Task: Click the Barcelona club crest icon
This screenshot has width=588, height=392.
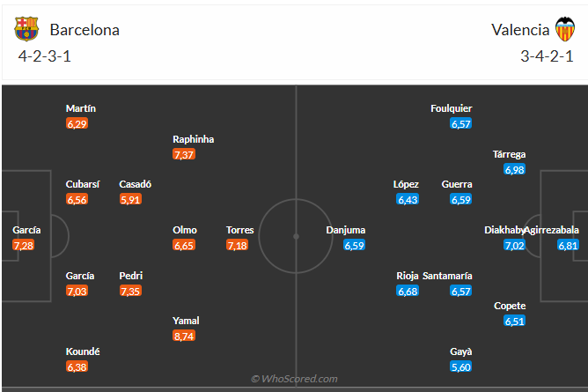Action: pyautogui.click(x=26, y=28)
